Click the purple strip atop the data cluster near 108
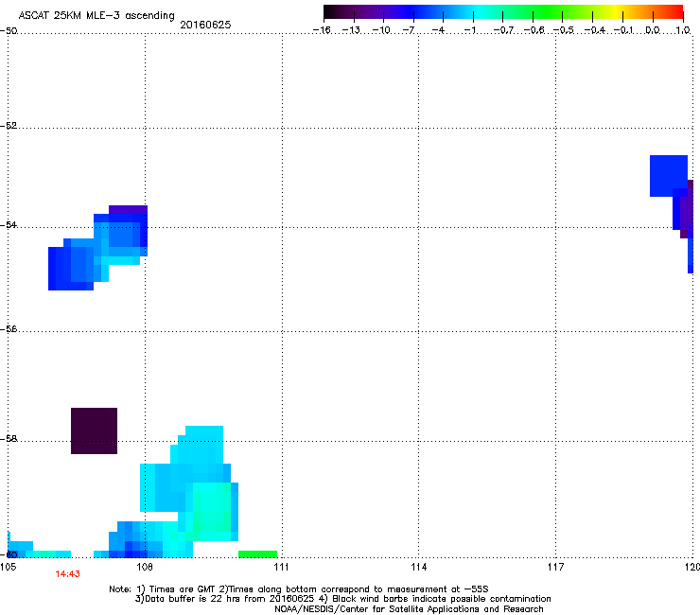The image size is (700, 615). (x=128, y=210)
